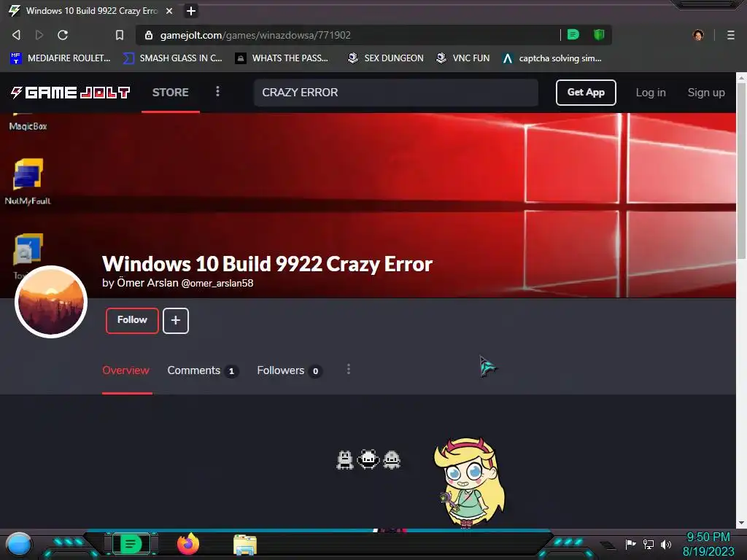Switch to the Comments tab
Image resolution: width=747 pixels, height=560 pixels.
click(x=203, y=370)
